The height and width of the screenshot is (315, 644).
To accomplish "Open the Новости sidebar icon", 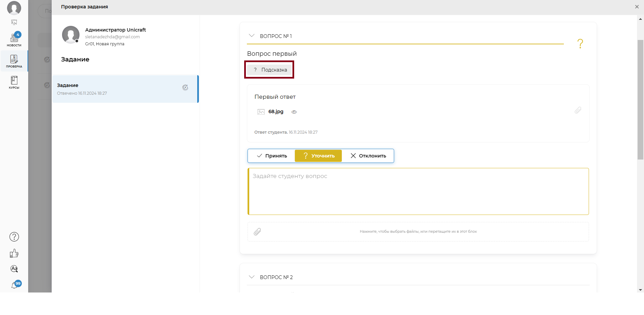I will (x=14, y=39).
